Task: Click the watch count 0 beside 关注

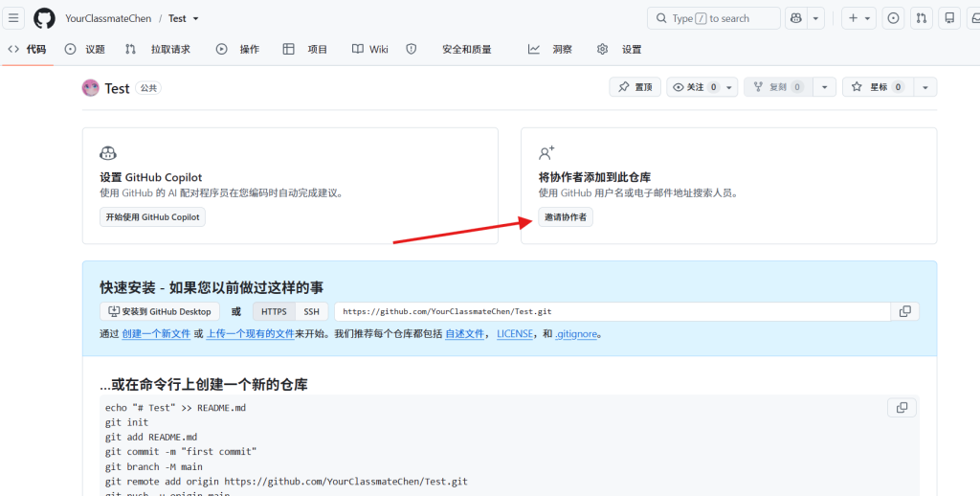Action: pyautogui.click(x=713, y=87)
